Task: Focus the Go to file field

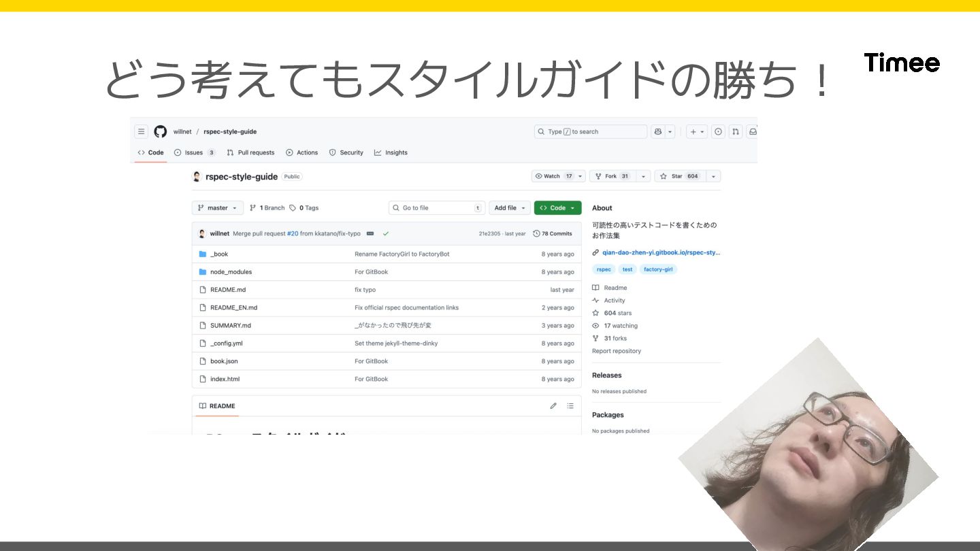Action: (436, 208)
